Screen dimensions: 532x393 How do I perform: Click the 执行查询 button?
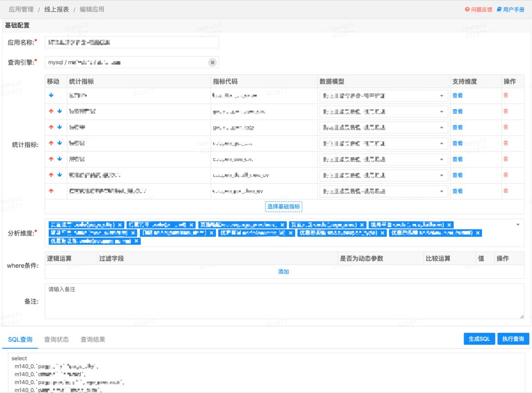point(513,339)
